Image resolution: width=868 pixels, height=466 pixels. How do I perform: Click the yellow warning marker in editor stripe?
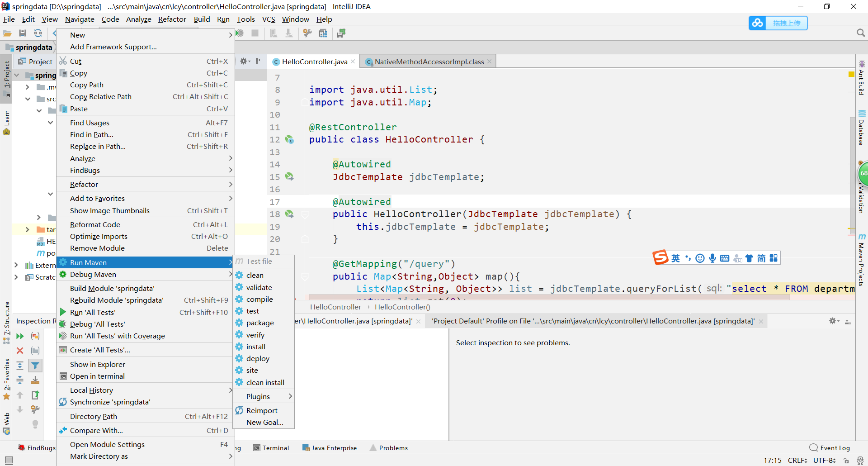click(851, 74)
